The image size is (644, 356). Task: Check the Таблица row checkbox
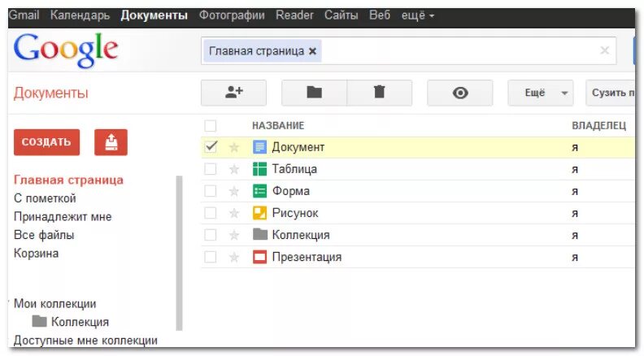pos(211,169)
